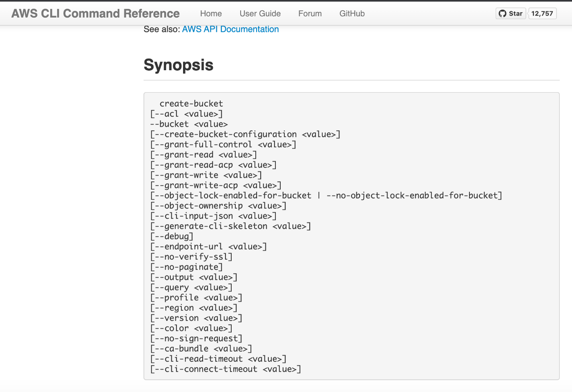Screen dimensions: 572x392
Task: Open the GitHub nav link
Action: click(x=352, y=13)
